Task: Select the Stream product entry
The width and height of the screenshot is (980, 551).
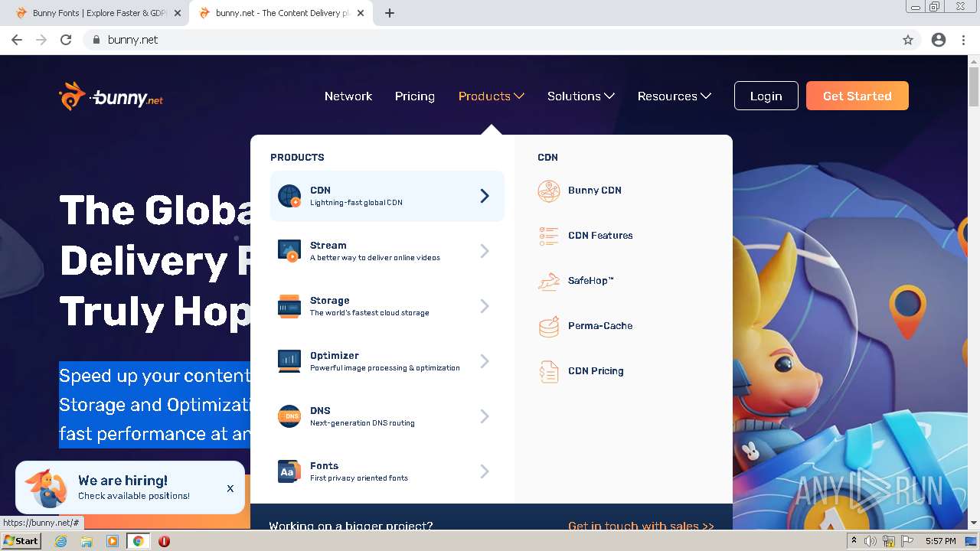Action: click(387, 251)
